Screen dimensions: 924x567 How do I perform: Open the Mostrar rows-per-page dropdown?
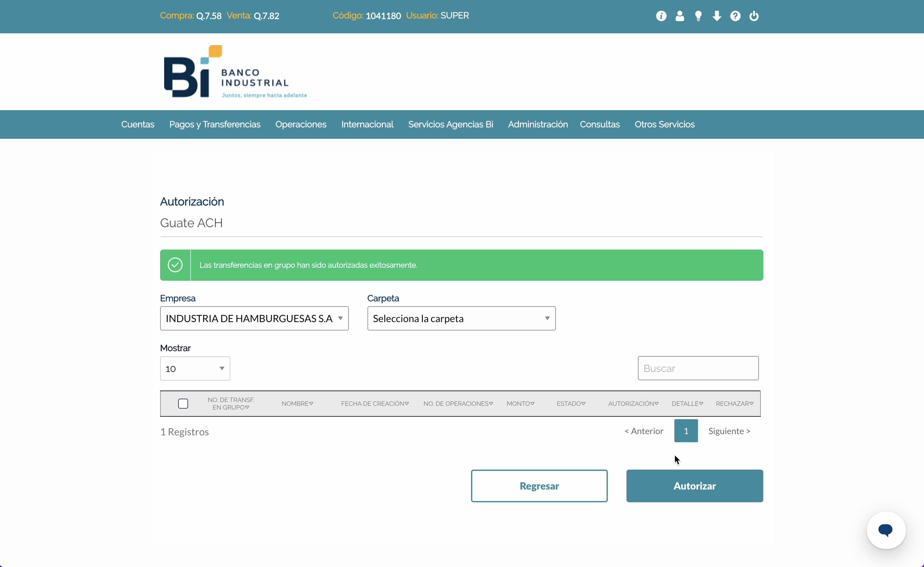[195, 368]
